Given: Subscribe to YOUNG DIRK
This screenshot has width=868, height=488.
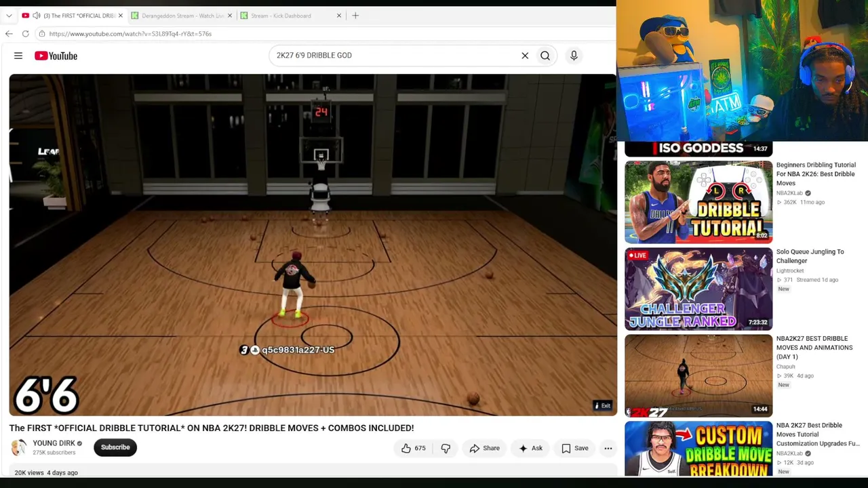Looking at the screenshot, I should [115, 447].
